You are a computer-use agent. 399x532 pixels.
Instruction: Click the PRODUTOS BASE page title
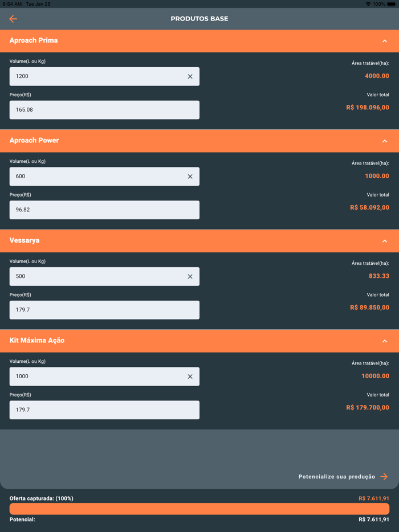coord(199,19)
